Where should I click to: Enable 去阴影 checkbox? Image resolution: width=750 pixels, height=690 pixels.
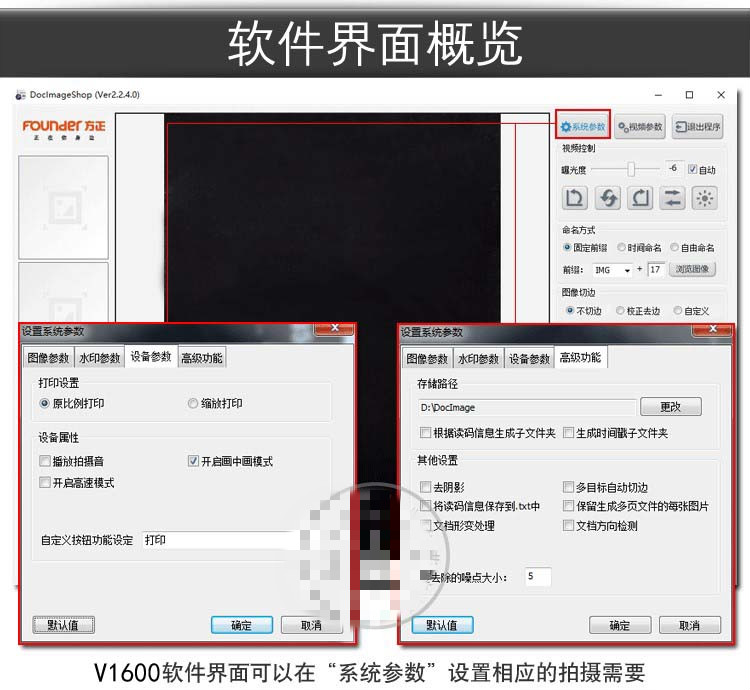(425, 487)
